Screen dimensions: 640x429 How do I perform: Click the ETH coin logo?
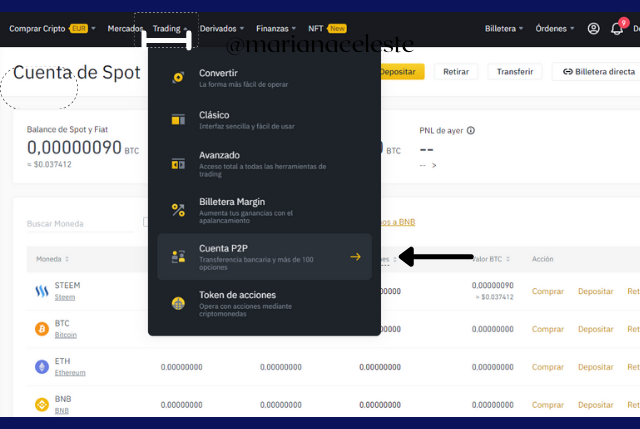click(x=42, y=367)
